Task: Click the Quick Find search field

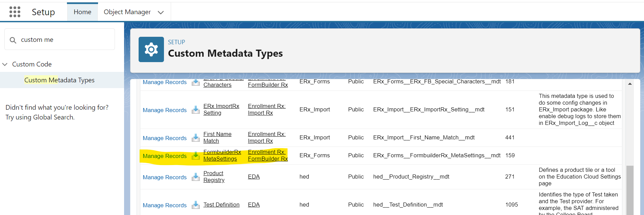Action: pos(64,39)
